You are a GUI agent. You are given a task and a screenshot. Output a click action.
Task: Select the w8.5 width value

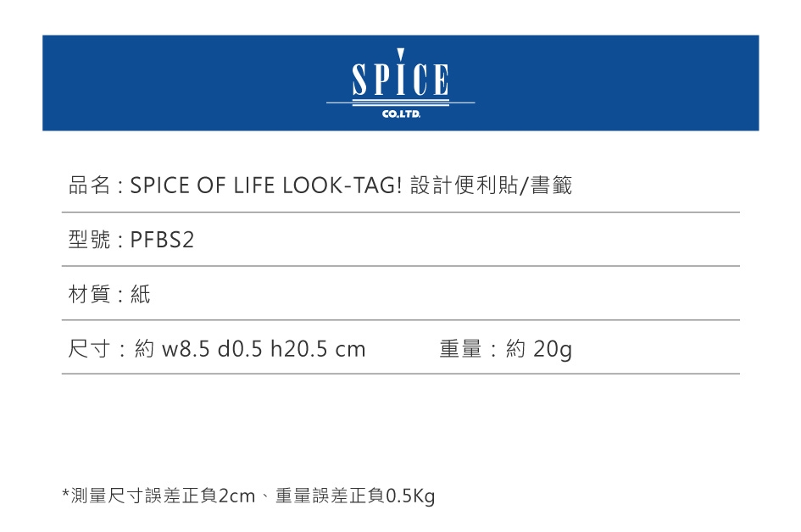coord(185,349)
